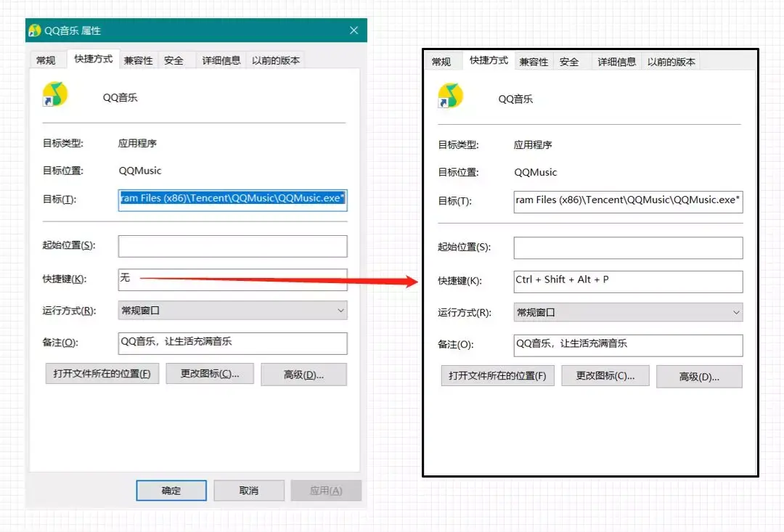Viewport: 784px width, 532px height.
Task: Open 安全 tab in right dialog
Action: (569, 62)
